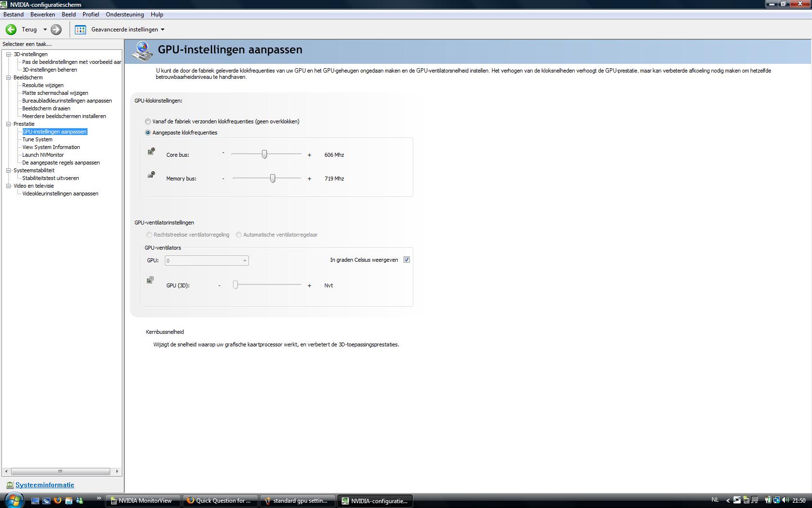Collapse the Beeldscherm tree node
Viewport: 812px width, 508px height.
coord(9,77)
